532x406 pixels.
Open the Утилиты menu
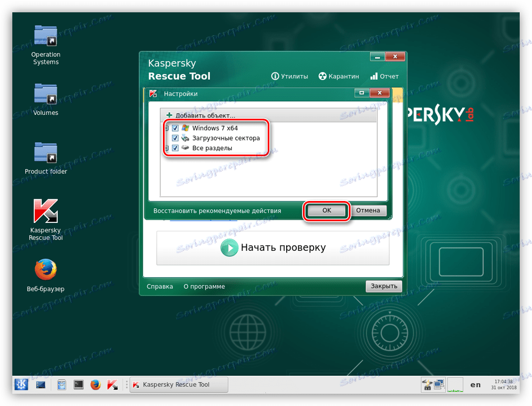tap(290, 76)
